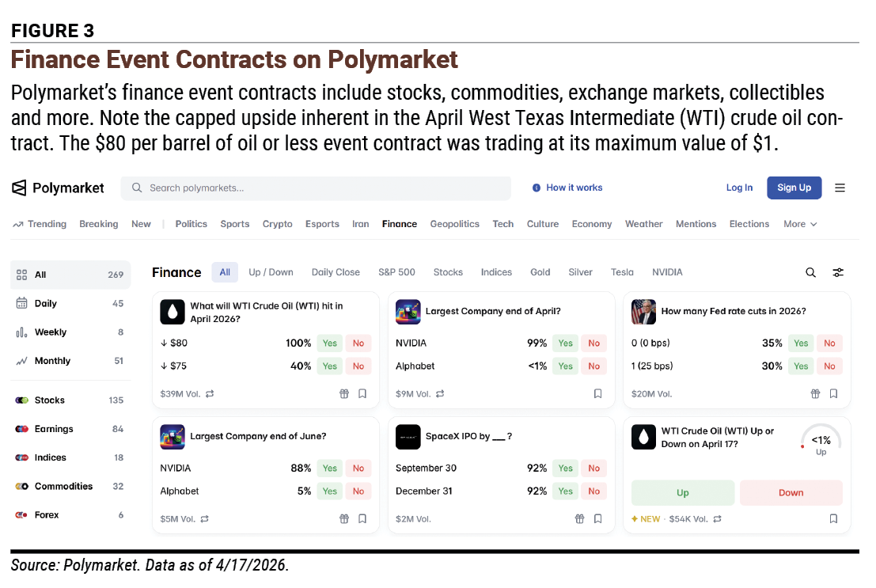This screenshot has height=588, width=876.
Task: Click the Polymarket logo icon
Action: click(19, 188)
